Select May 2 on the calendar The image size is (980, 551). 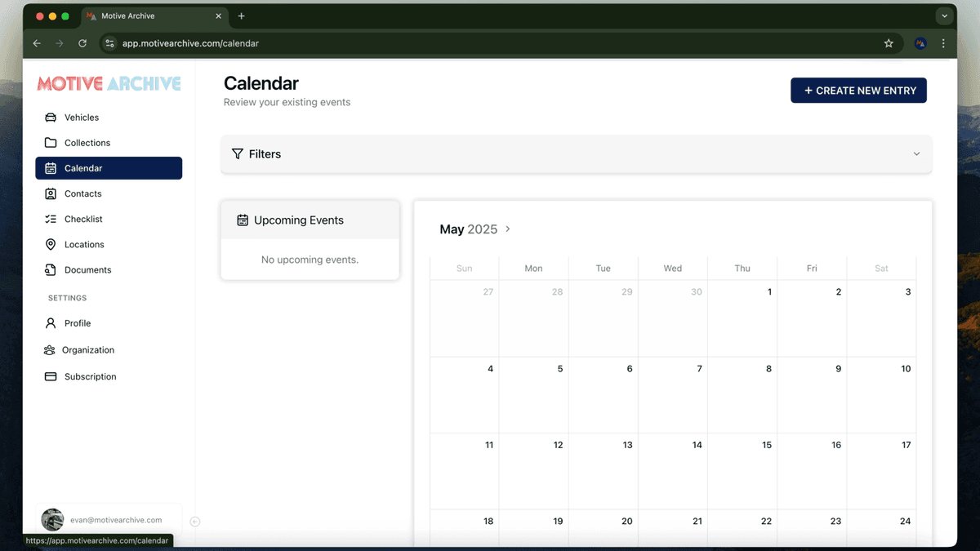812,318
